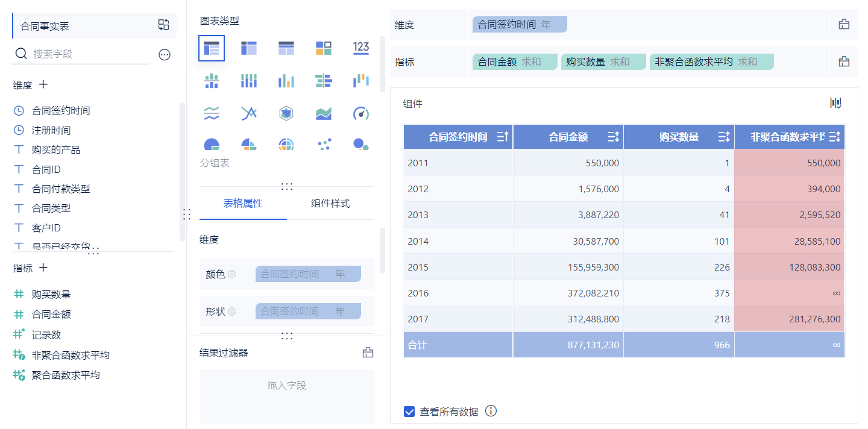Open sort menu of 合同签约时间 column

503,137
